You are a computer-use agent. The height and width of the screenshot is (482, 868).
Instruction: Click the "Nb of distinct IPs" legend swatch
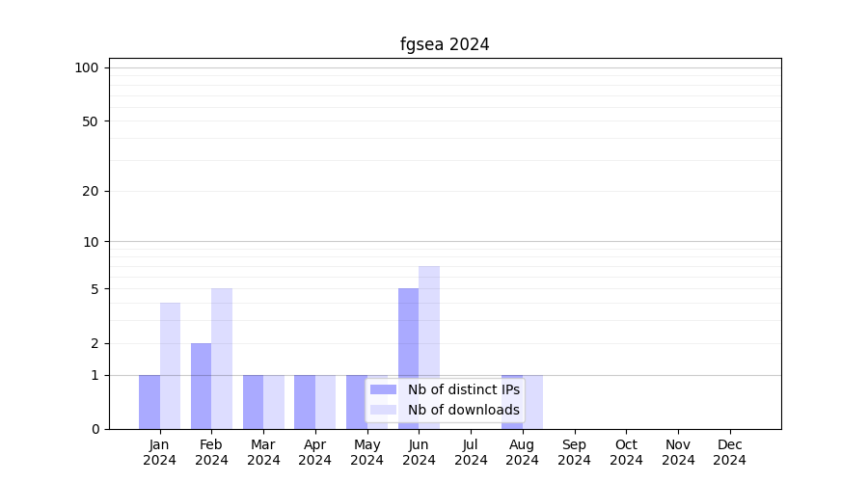tap(383, 389)
